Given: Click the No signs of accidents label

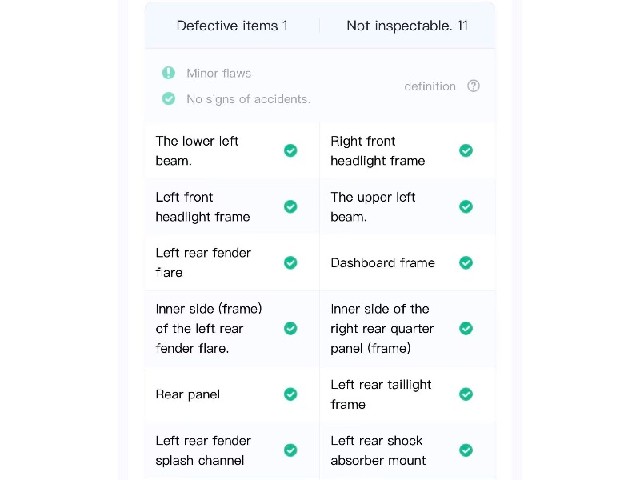Looking at the screenshot, I should point(248,99).
